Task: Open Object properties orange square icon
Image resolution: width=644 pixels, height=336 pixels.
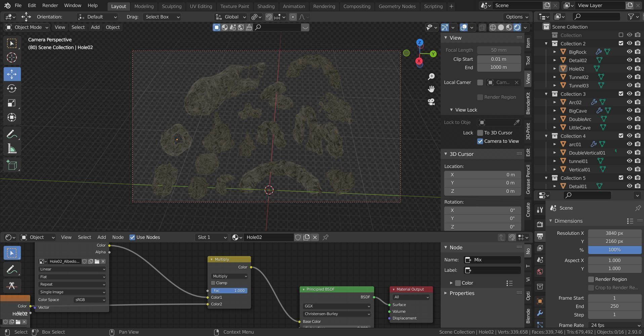Action: pos(540,301)
